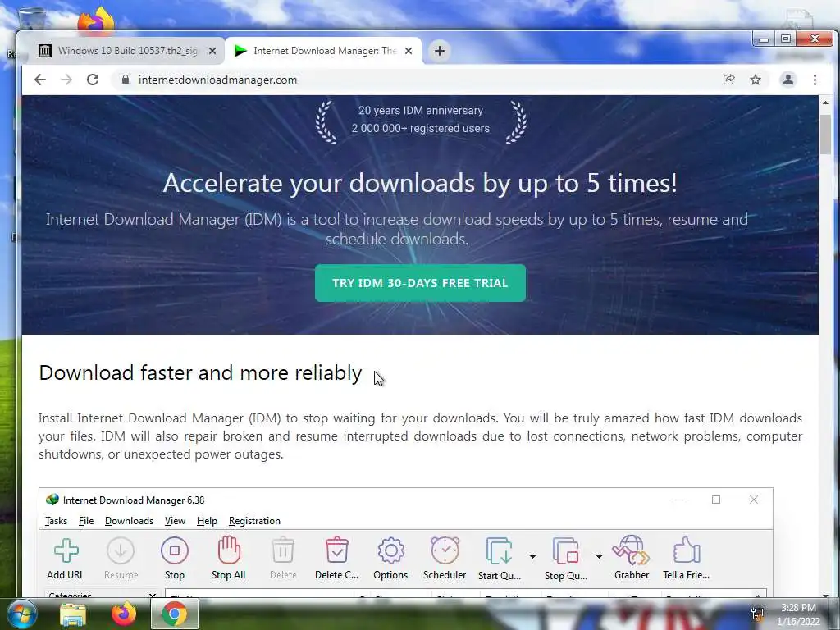840x630 pixels.
Task: Open a new tab with the plus button
Action: pyautogui.click(x=440, y=51)
